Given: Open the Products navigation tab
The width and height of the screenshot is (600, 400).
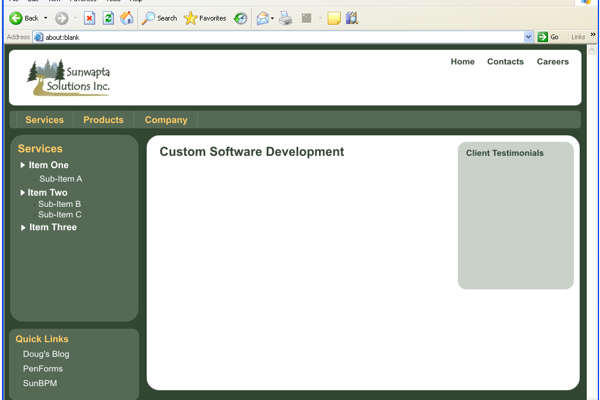Looking at the screenshot, I should pyautogui.click(x=103, y=120).
